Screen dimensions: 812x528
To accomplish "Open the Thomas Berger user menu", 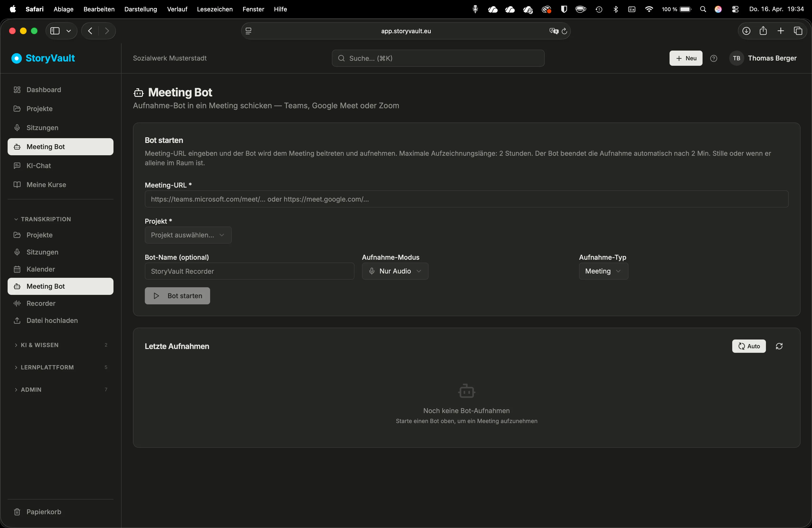I will pyautogui.click(x=763, y=58).
